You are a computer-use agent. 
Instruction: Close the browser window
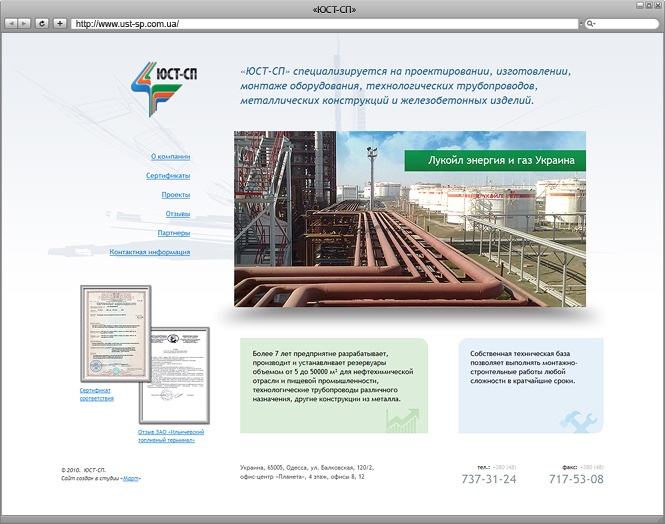click(x=657, y=6)
